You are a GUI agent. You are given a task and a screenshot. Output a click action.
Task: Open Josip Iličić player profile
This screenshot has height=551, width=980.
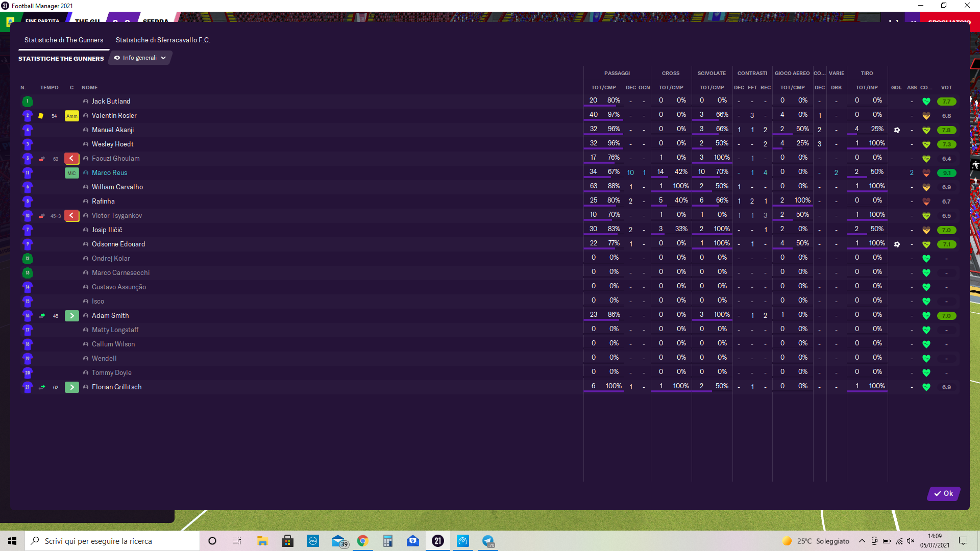[107, 230]
